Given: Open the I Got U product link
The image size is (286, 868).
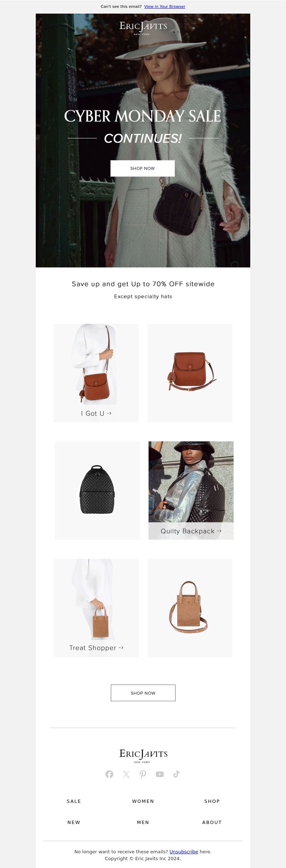Looking at the screenshot, I should (x=96, y=413).
